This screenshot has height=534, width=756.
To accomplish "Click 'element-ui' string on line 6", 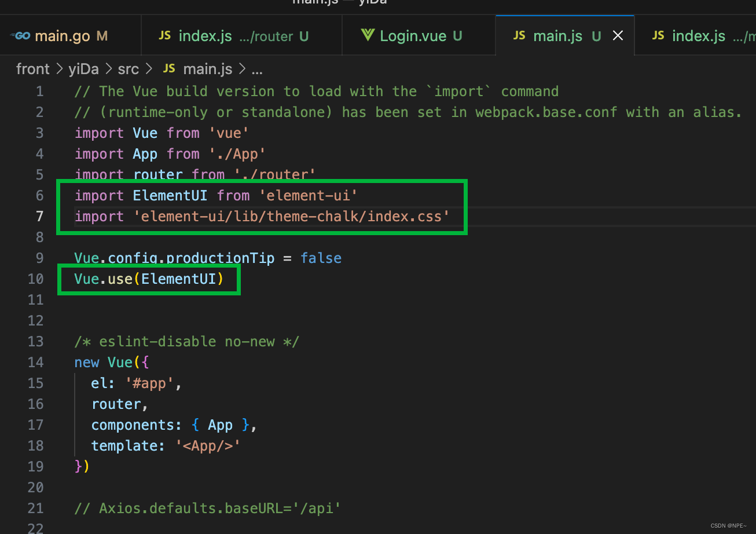I will click(x=308, y=196).
